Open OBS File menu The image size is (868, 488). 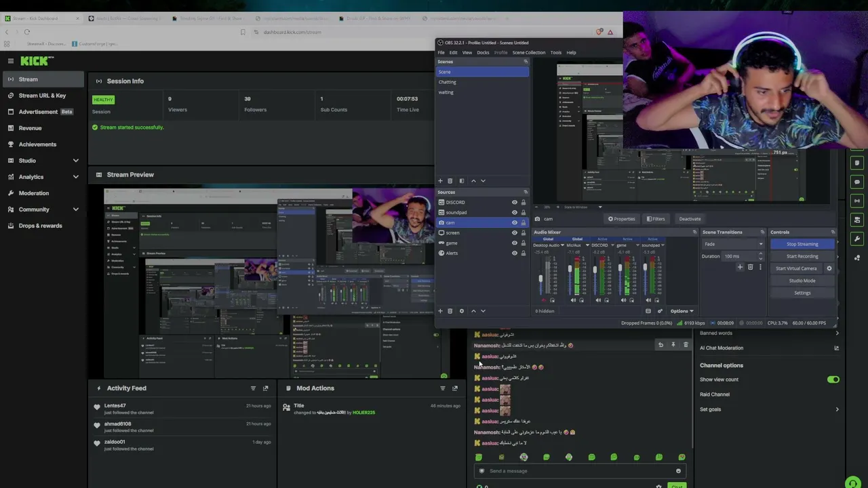(x=441, y=53)
